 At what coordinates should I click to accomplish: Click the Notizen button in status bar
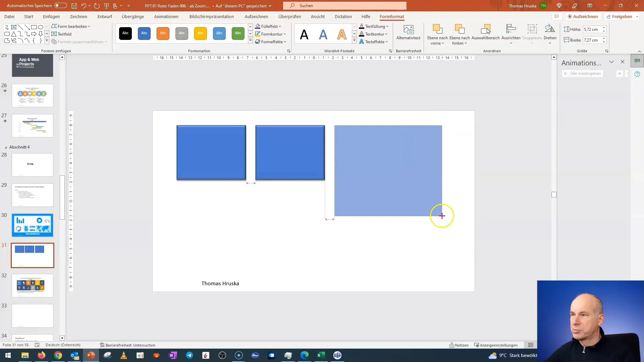(459, 345)
